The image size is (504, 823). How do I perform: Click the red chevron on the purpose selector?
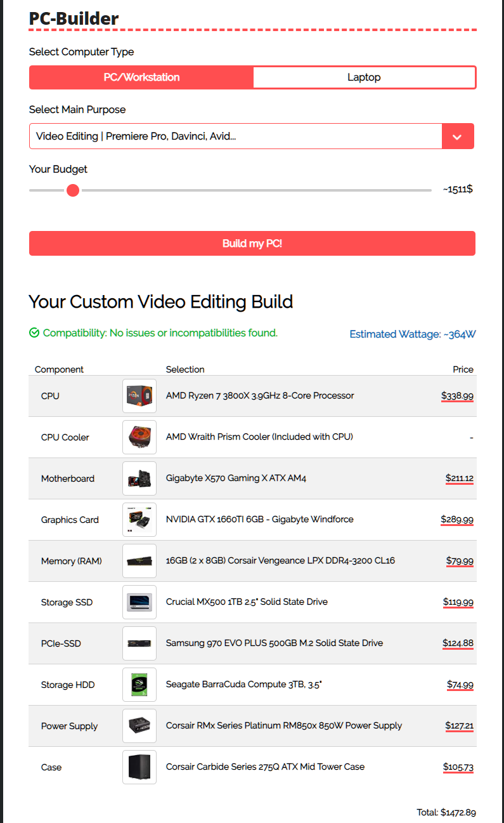(x=458, y=136)
